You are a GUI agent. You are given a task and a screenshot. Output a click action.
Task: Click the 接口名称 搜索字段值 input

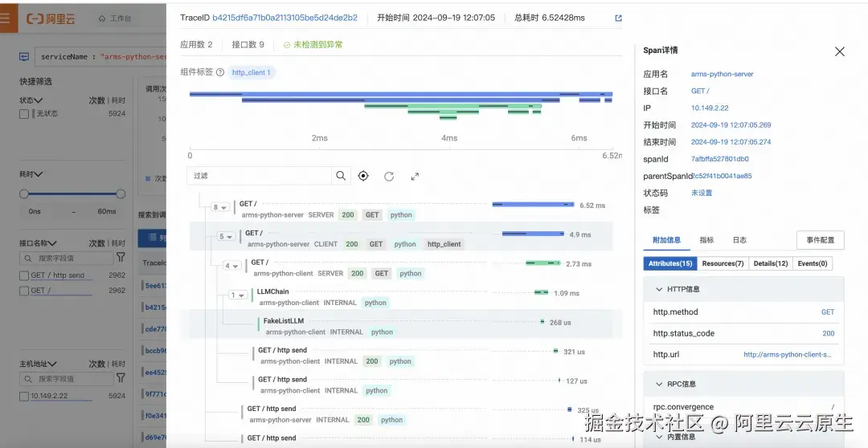[67, 259]
